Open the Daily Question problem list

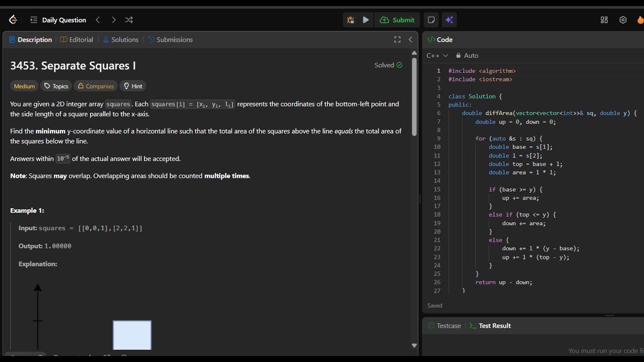(58, 20)
